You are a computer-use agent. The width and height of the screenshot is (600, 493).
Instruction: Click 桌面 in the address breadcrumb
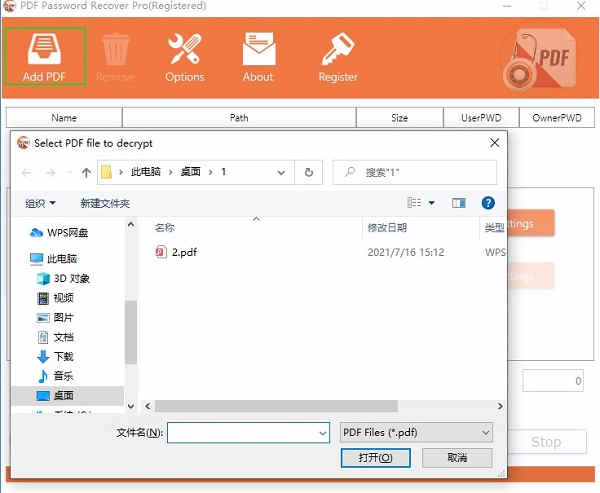[x=191, y=172]
